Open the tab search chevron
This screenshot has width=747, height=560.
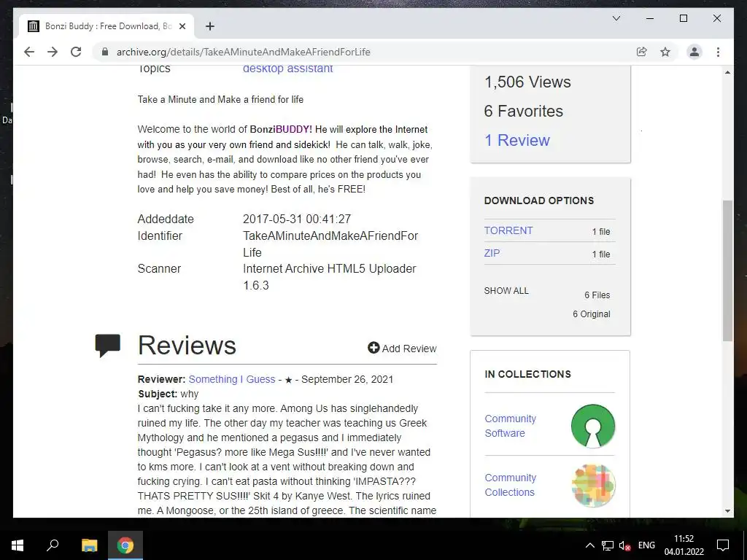pos(616,18)
